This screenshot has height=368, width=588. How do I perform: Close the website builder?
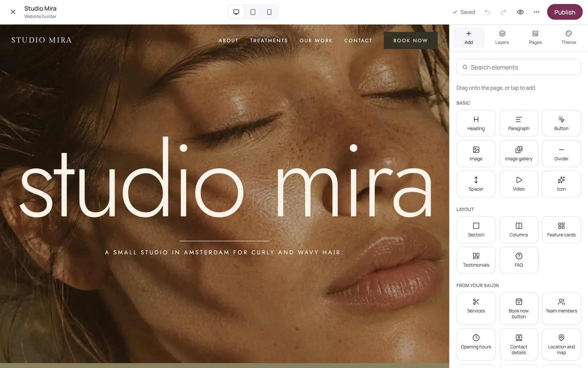tap(13, 12)
